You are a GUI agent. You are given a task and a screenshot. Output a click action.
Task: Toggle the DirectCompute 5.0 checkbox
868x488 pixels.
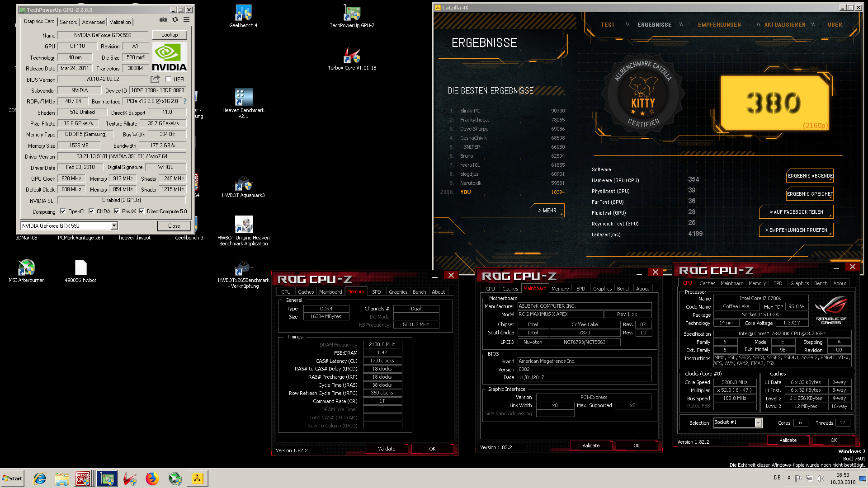[142, 211]
